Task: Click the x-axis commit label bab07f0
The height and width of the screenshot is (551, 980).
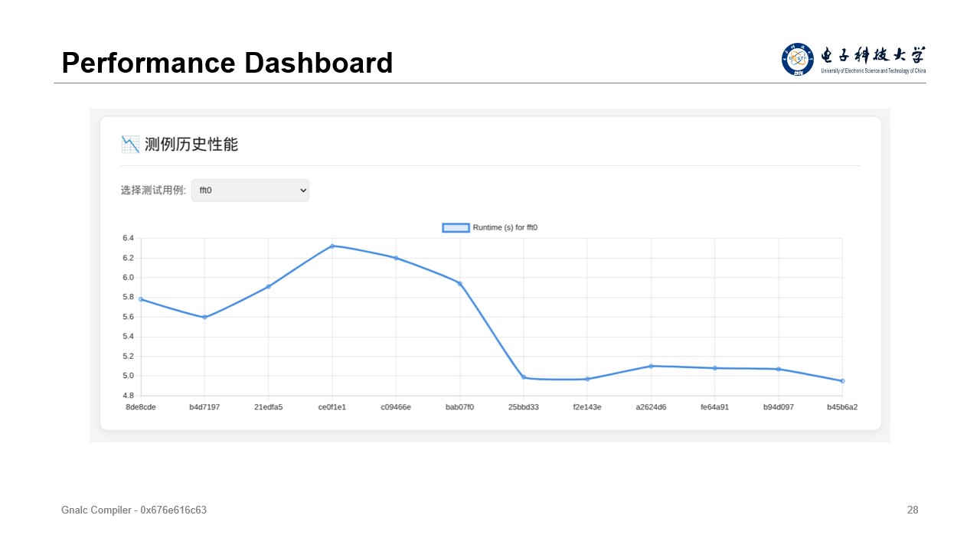Action: [459, 407]
